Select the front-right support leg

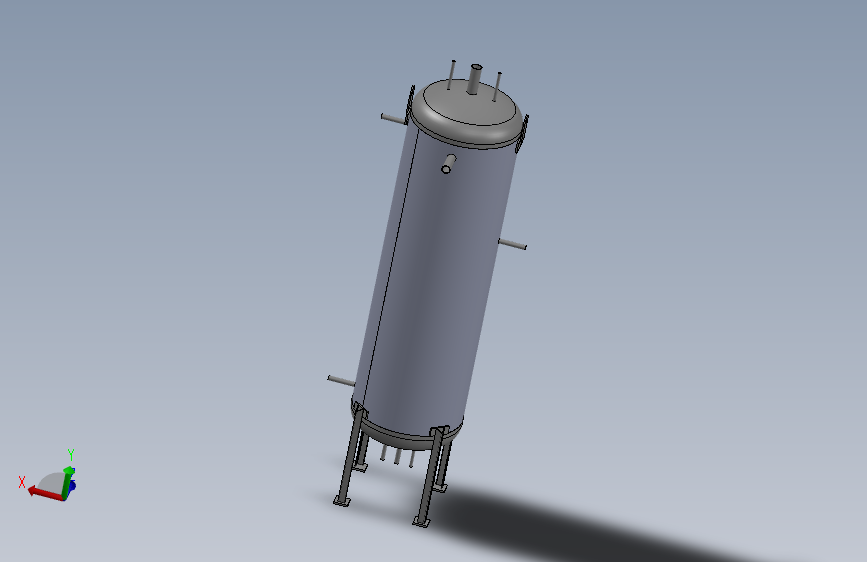click(x=431, y=474)
